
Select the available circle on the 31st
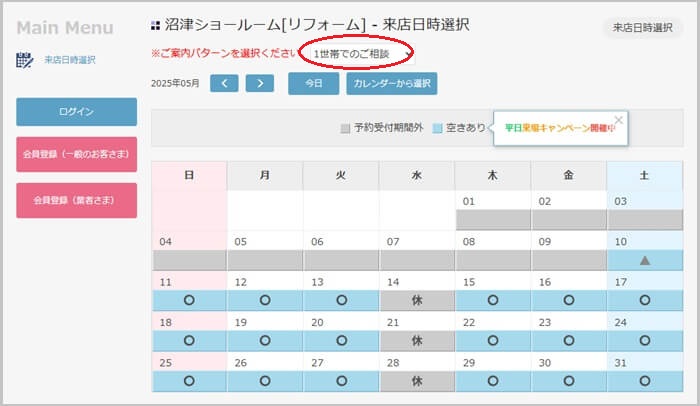click(645, 381)
